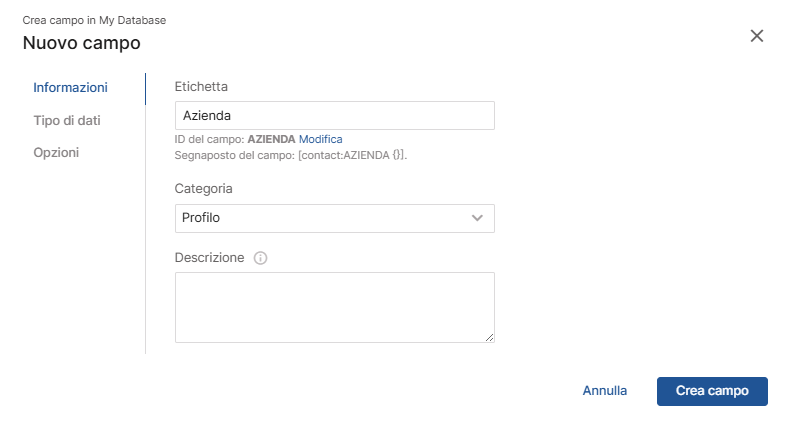This screenshot has height=422, width=790.
Task: Focus the Etichetta input containing Azienda
Action: [x=334, y=116]
